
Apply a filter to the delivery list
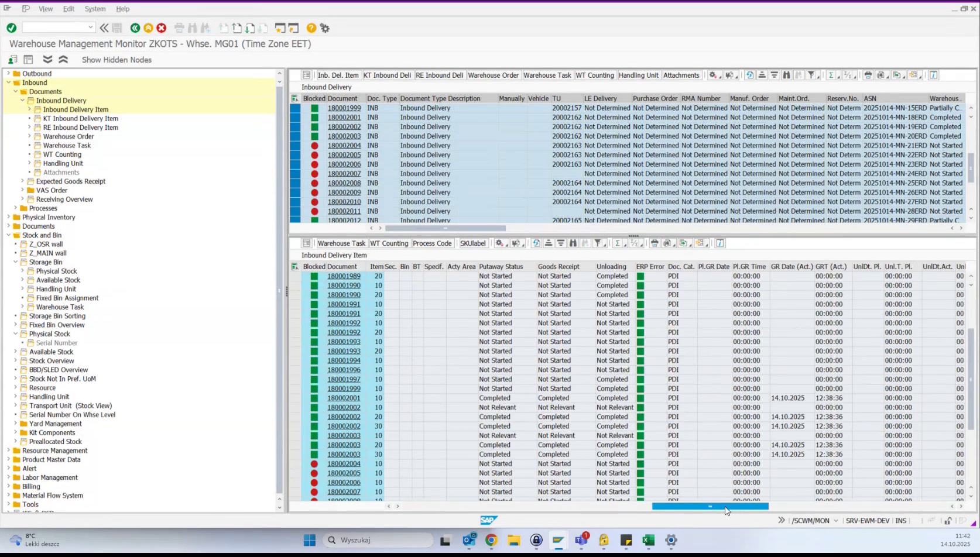pos(811,75)
